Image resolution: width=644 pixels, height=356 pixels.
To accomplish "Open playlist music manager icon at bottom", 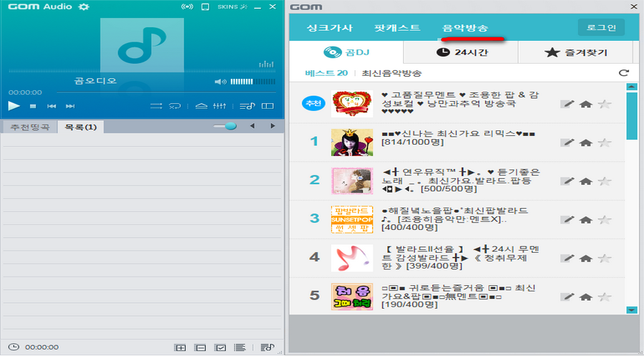I will [268, 347].
